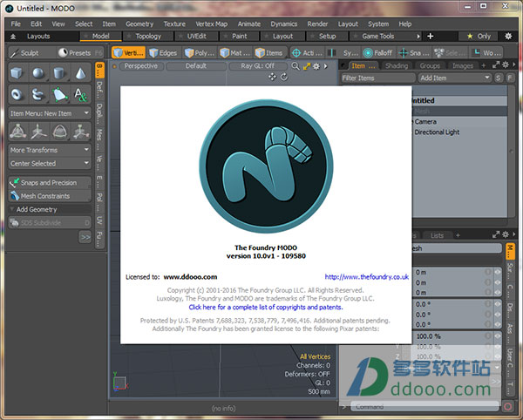Open the Vertex Map menu

click(212, 24)
